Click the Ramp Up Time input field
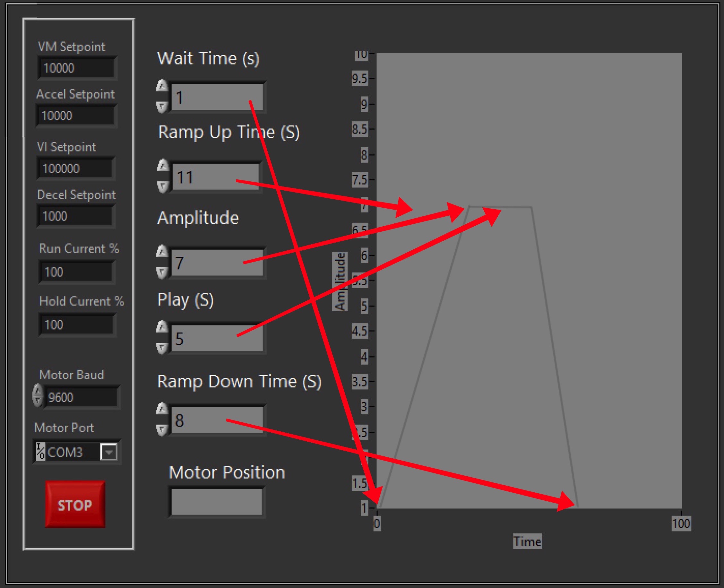Viewport: 724px width, 588px height. pos(216,177)
